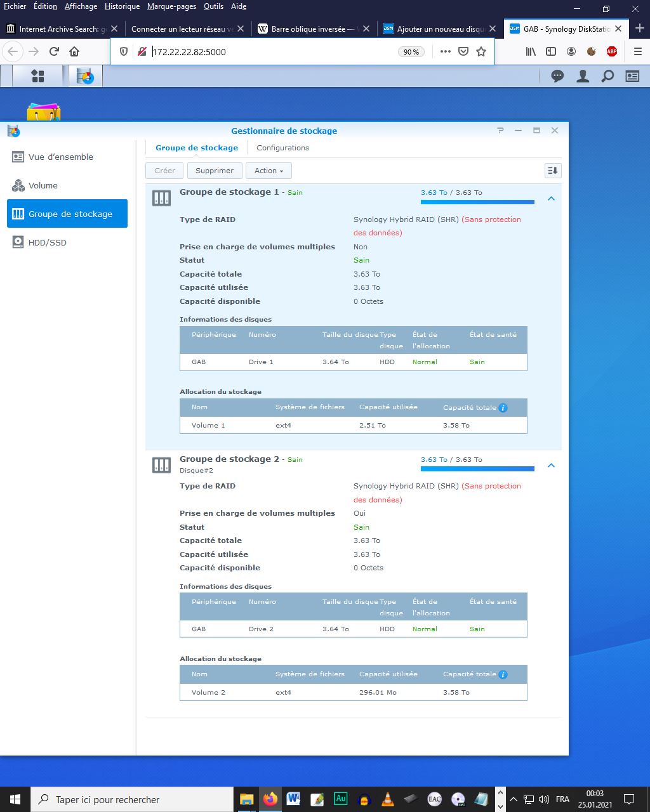This screenshot has width=650, height=812.
Task: Collapse Groupe de stockage 1 section
Action: pos(551,199)
